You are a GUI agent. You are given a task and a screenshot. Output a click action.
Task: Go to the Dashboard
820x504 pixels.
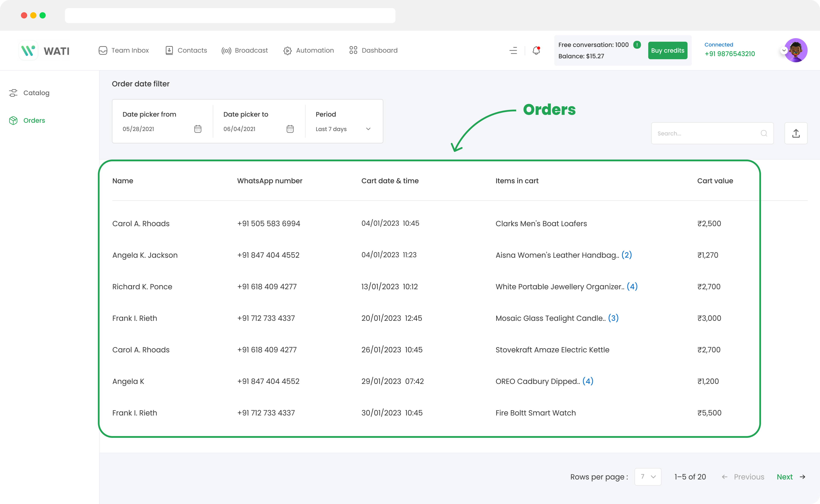click(x=373, y=50)
